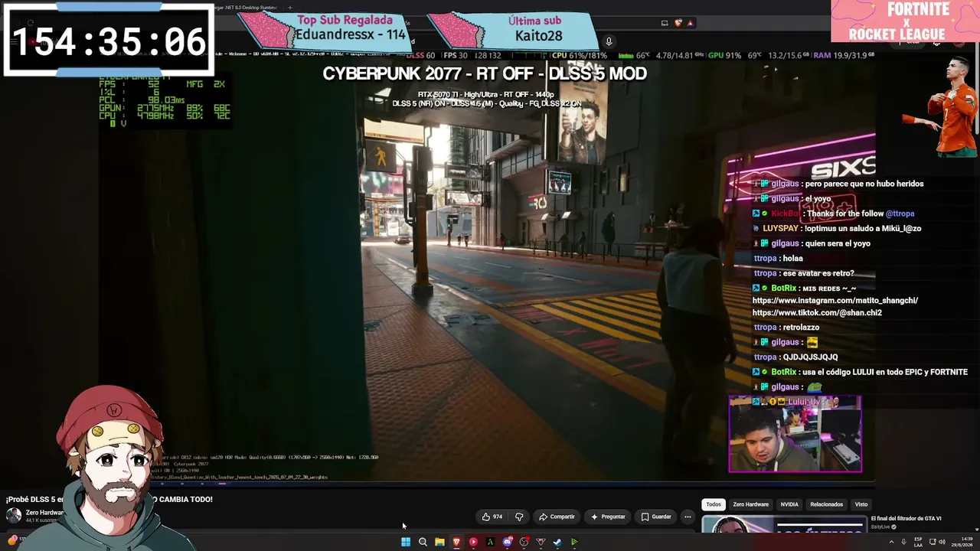Open the volume speaker icon in system tray

(942, 542)
